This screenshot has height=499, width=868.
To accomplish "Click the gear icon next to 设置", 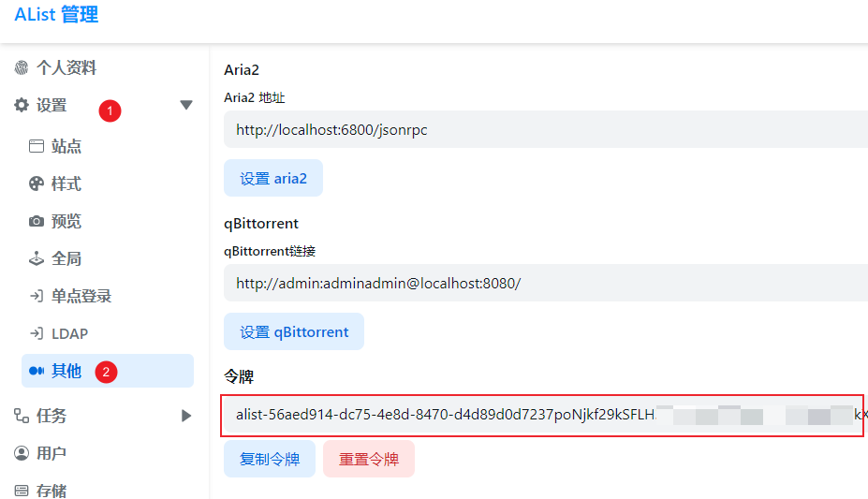I will pos(22,106).
